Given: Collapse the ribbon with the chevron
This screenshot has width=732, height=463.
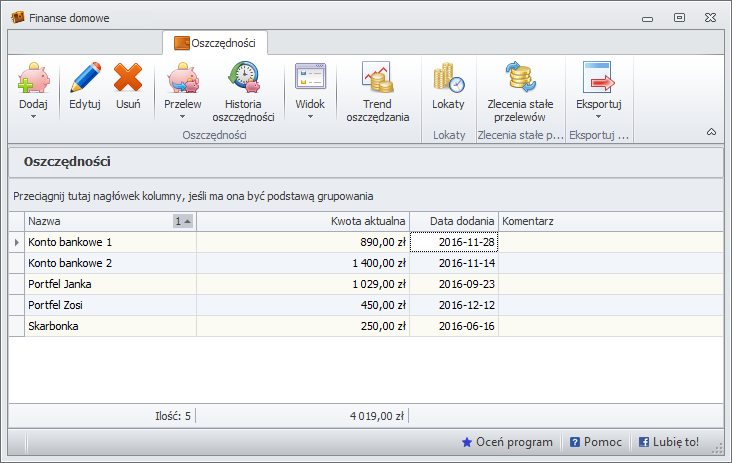Looking at the screenshot, I should click(x=711, y=132).
